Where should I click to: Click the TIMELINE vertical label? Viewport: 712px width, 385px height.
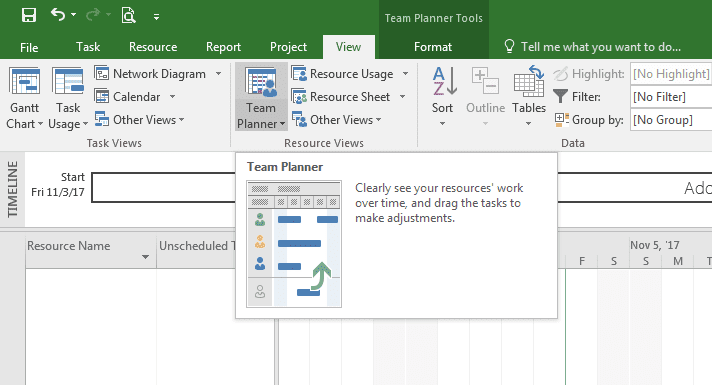pos(12,189)
